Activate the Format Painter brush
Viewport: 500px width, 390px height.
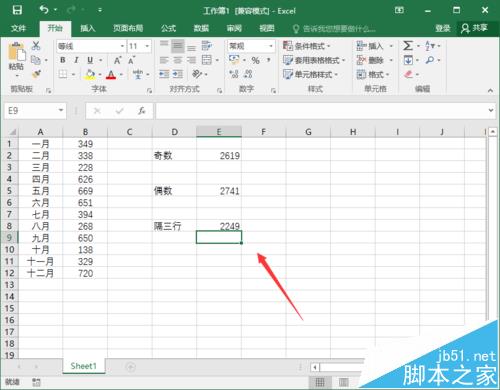(36, 74)
